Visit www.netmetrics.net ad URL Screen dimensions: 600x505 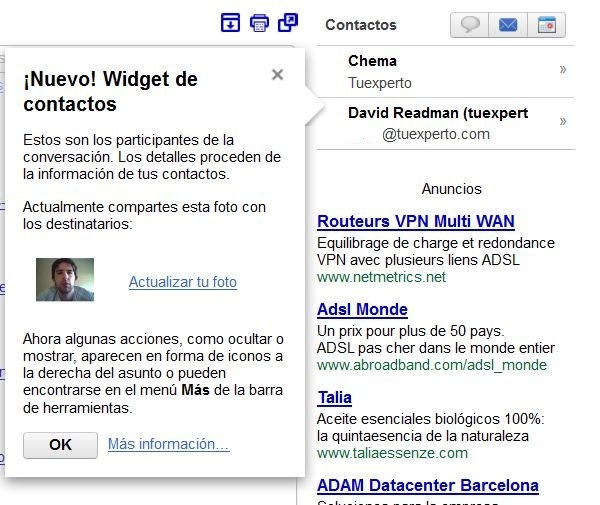pyautogui.click(x=382, y=277)
